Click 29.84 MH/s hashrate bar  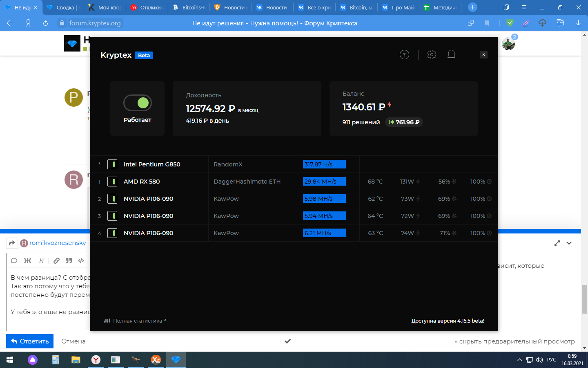point(324,182)
